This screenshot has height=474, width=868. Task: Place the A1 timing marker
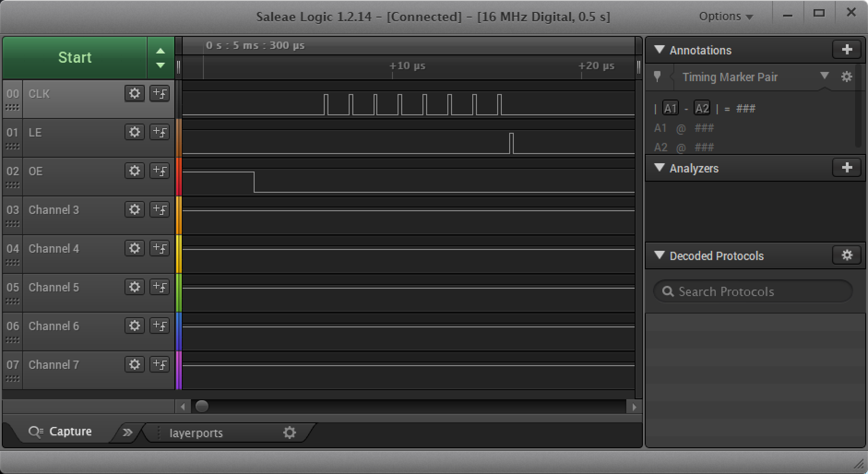pos(670,108)
